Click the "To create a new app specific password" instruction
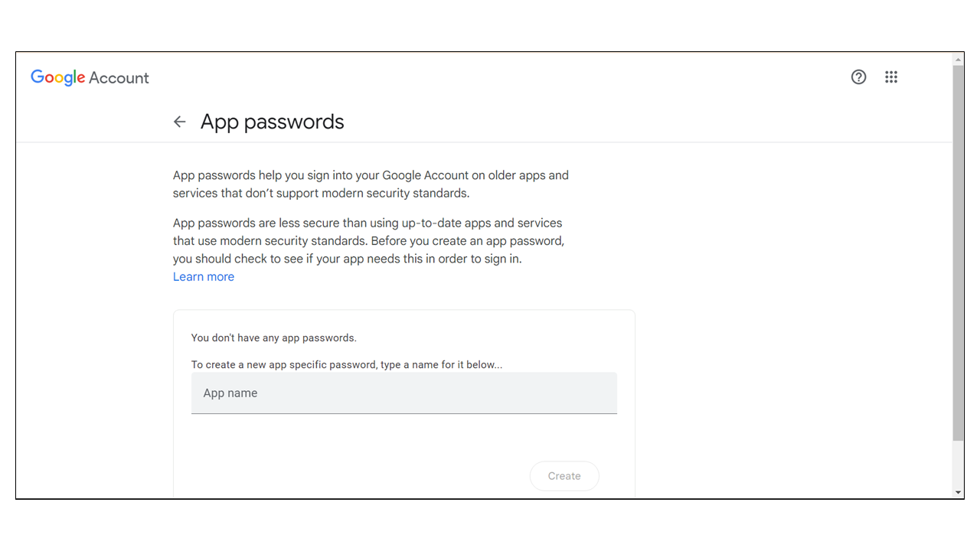980x551 pixels. click(346, 365)
